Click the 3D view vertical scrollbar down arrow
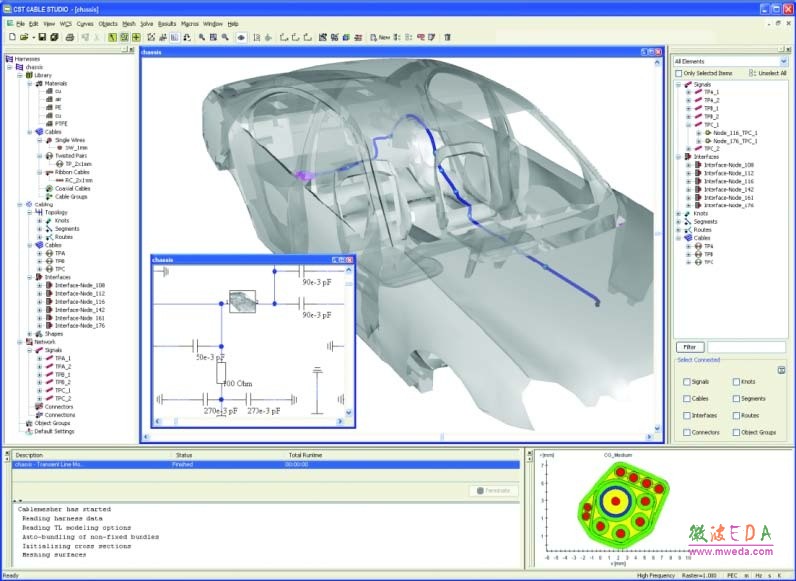 point(657,429)
